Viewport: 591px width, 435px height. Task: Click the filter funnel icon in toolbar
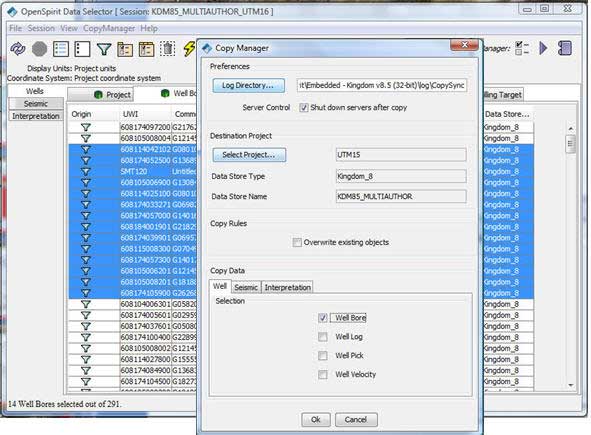click(104, 49)
